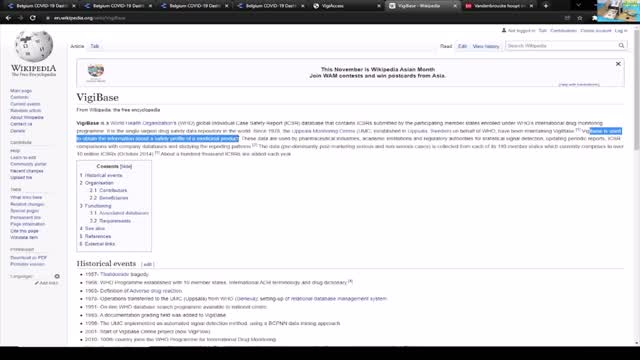Viewport: 640px width, 360px height.
Task: Click the Log in link
Action: [621, 31]
